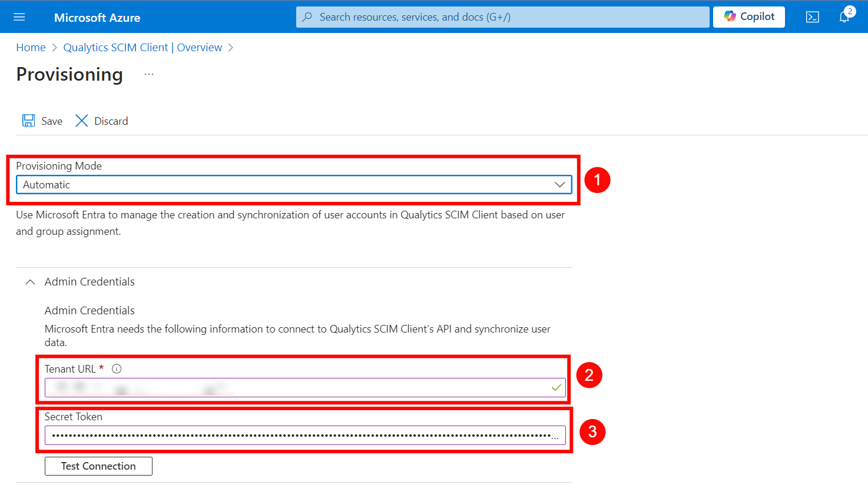Click the Secret Token label
Viewport: 868px width, 495px height.
74,417
